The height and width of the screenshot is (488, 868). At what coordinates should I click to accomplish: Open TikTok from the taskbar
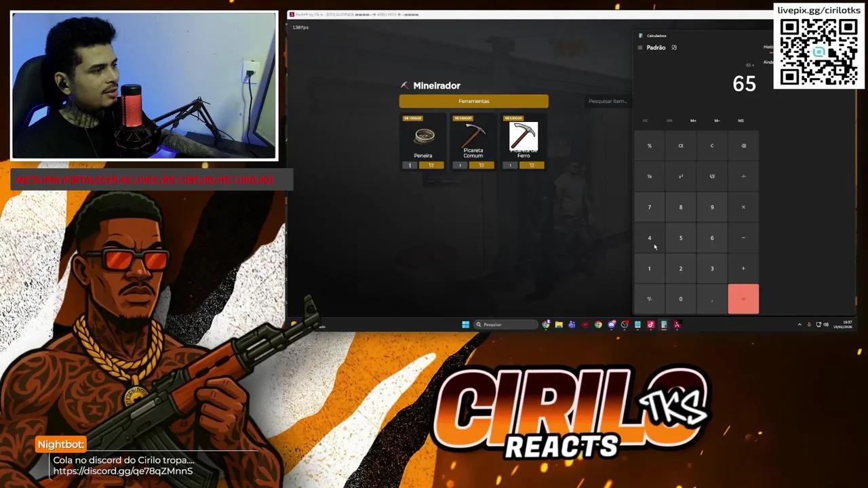pyautogui.click(x=650, y=325)
